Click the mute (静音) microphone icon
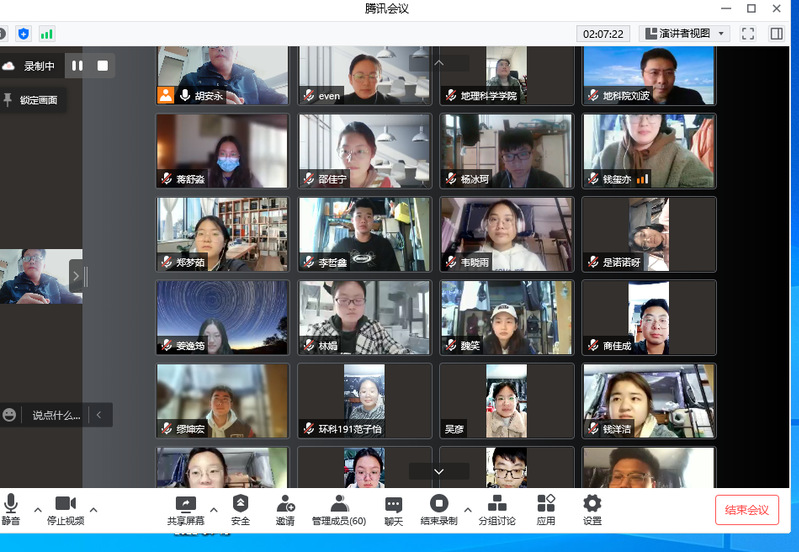 (11, 504)
